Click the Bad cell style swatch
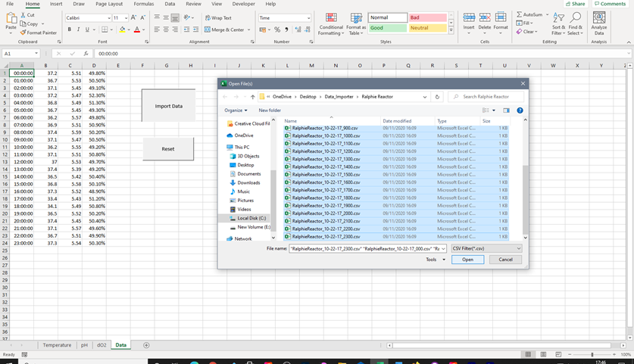634x364 pixels. tap(427, 17)
